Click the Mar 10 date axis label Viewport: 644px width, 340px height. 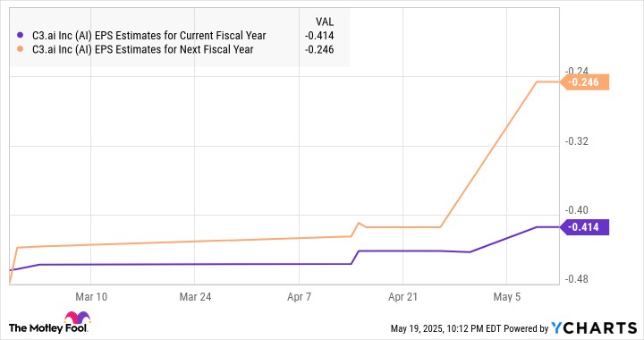(x=91, y=297)
